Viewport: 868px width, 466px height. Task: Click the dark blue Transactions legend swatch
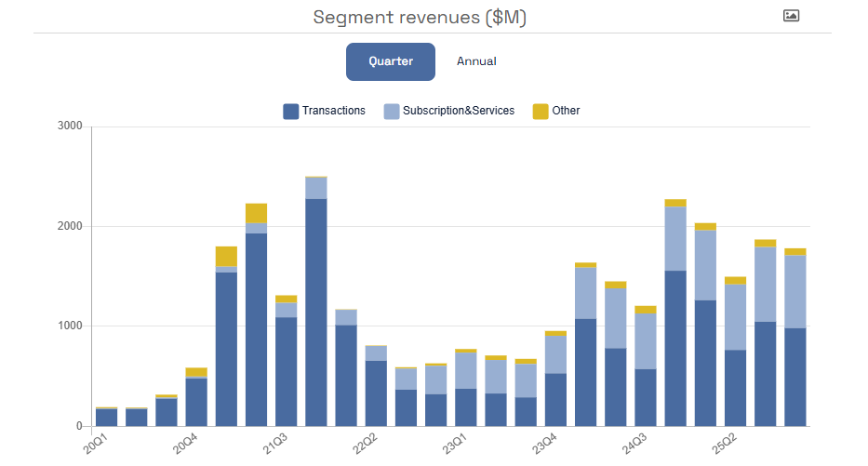(x=290, y=111)
